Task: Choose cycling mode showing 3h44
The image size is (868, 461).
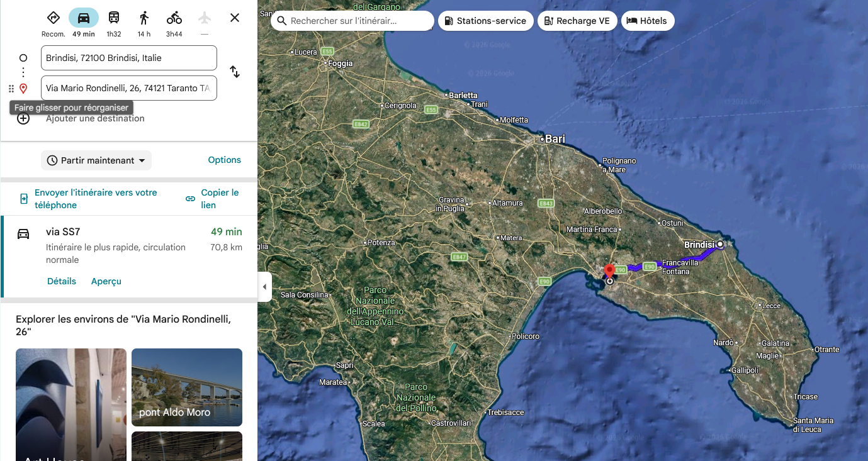Action: [174, 18]
